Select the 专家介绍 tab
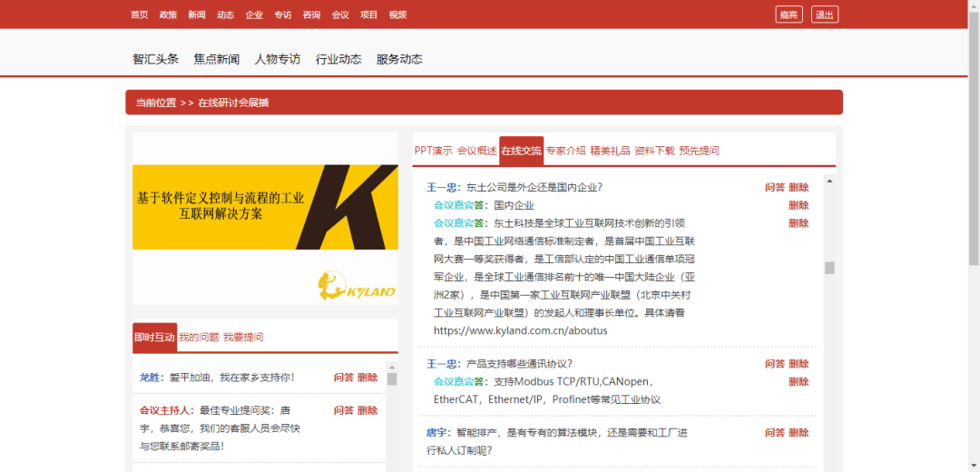The image size is (980, 472). click(x=565, y=151)
